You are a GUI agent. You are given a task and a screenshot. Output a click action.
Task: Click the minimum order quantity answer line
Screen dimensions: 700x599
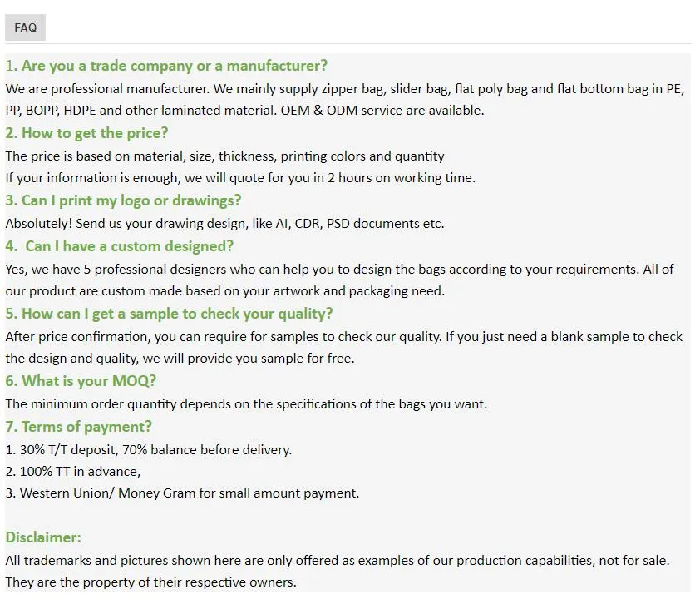[x=246, y=404]
